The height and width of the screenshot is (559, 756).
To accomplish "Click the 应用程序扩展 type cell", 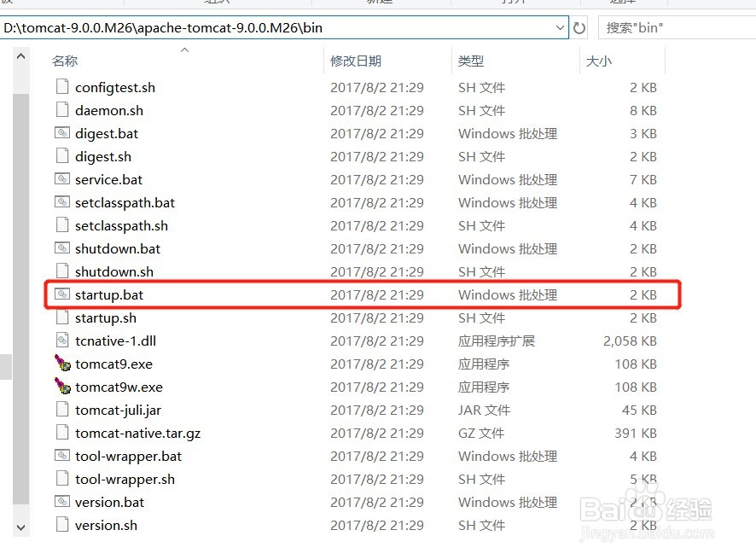I will [x=497, y=341].
